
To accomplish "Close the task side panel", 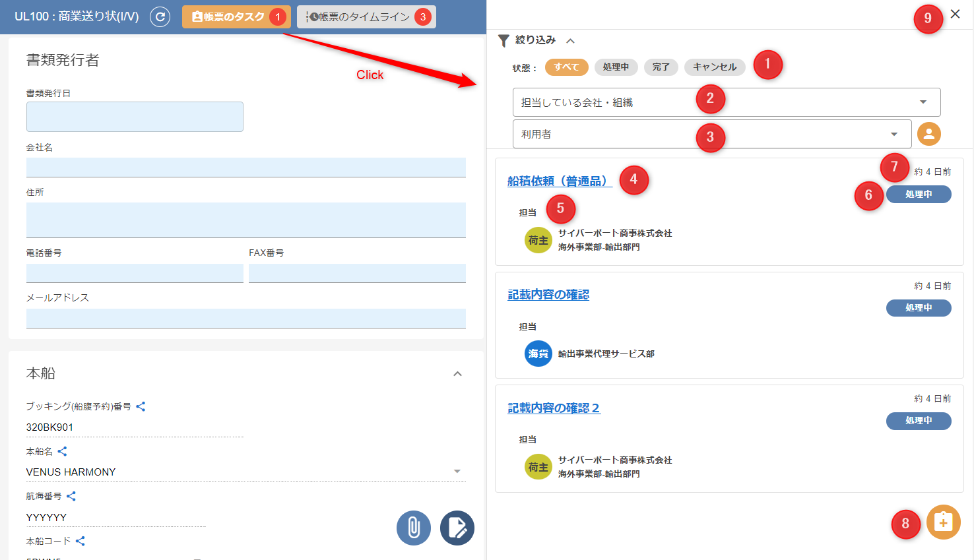I will (x=955, y=14).
